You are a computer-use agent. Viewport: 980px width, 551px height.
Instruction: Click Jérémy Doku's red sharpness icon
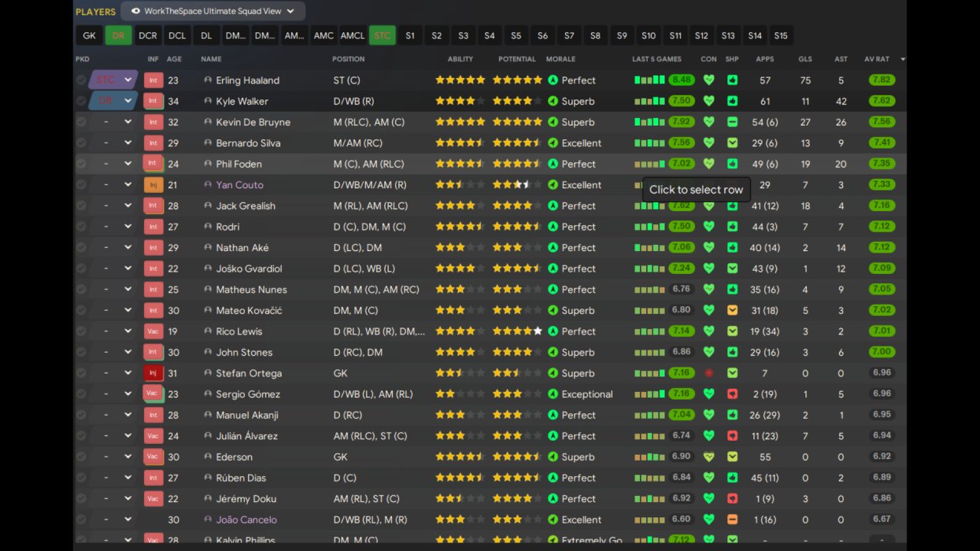click(x=733, y=499)
